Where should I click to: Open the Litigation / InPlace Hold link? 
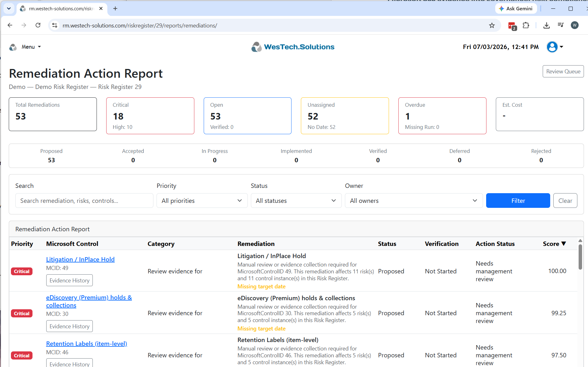pyautogui.click(x=80, y=259)
